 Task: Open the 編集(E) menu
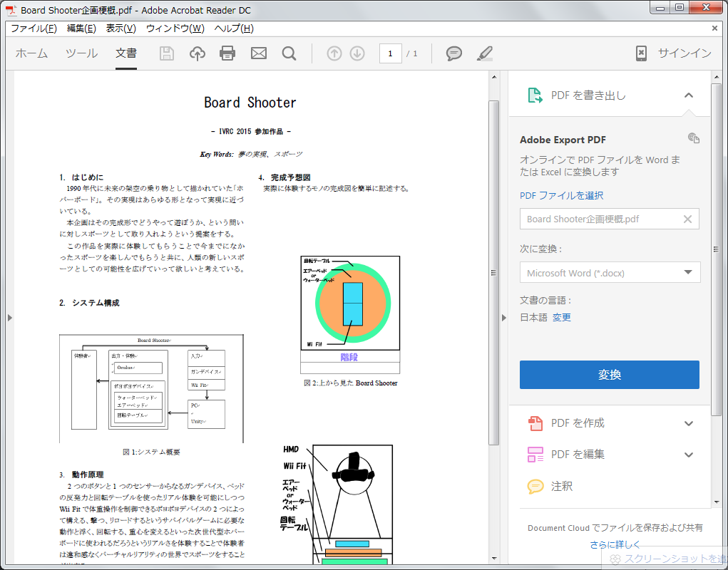point(81,28)
